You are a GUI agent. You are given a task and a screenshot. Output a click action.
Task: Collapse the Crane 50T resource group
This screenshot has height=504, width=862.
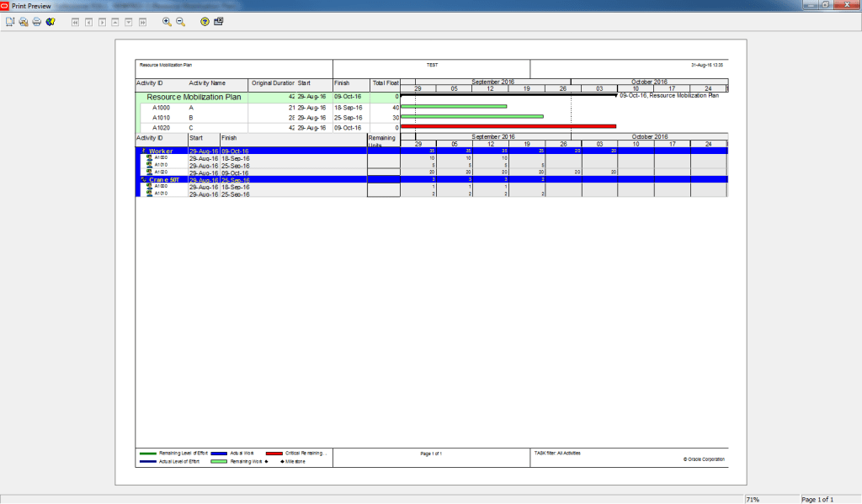(x=143, y=180)
